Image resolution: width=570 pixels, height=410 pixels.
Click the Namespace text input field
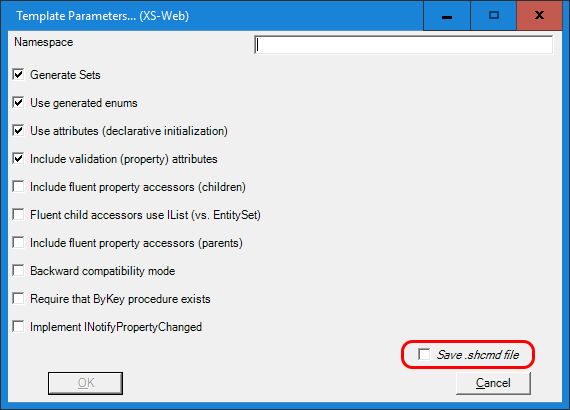click(404, 45)
